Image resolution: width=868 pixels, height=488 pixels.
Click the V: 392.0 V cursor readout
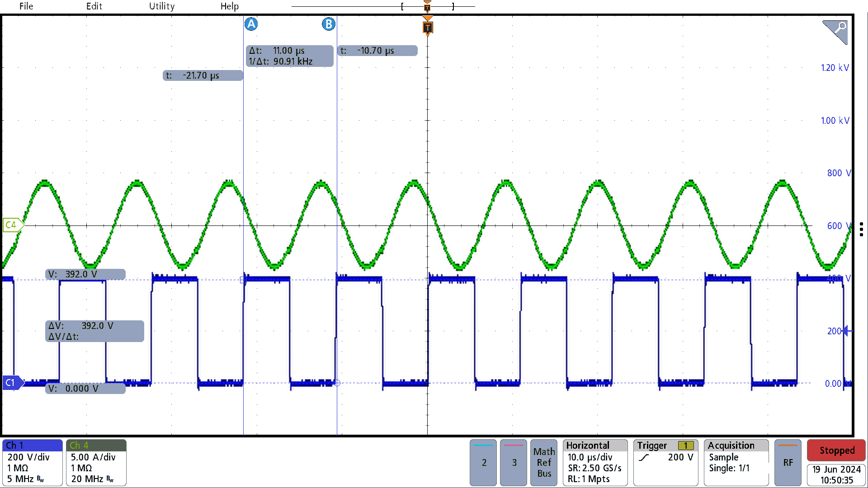click(85, 274)
